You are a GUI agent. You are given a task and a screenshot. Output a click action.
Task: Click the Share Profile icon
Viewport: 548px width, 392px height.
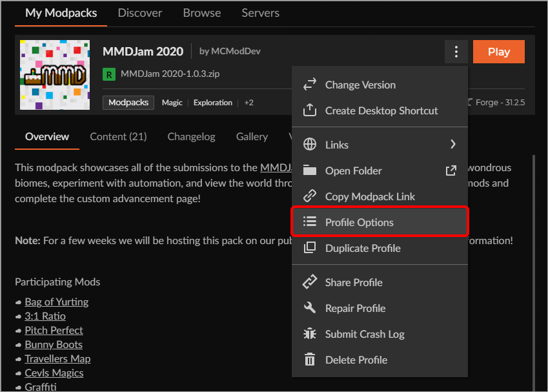point(310,282)
